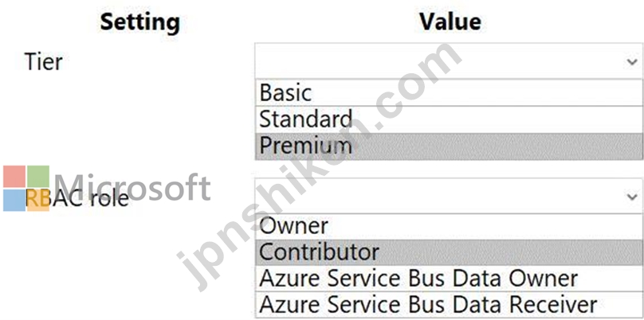Select the Basic tier option

[449, 92]
